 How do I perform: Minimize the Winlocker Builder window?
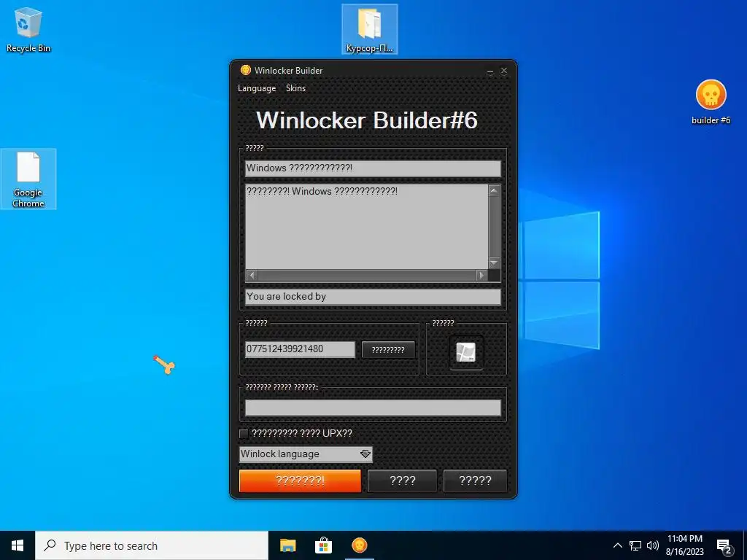pyautogui.click(x=490, y=71)
